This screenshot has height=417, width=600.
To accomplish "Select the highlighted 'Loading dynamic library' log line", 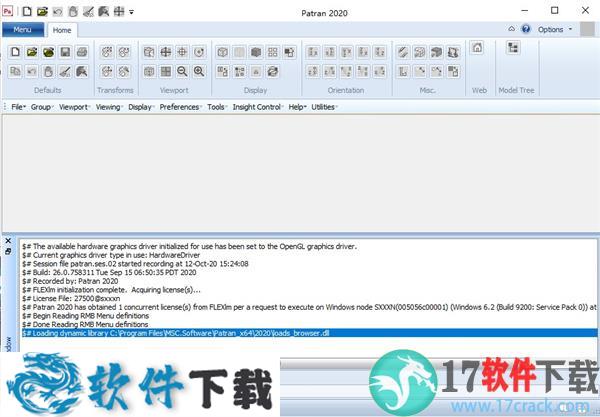I will [x=309, y=333].
